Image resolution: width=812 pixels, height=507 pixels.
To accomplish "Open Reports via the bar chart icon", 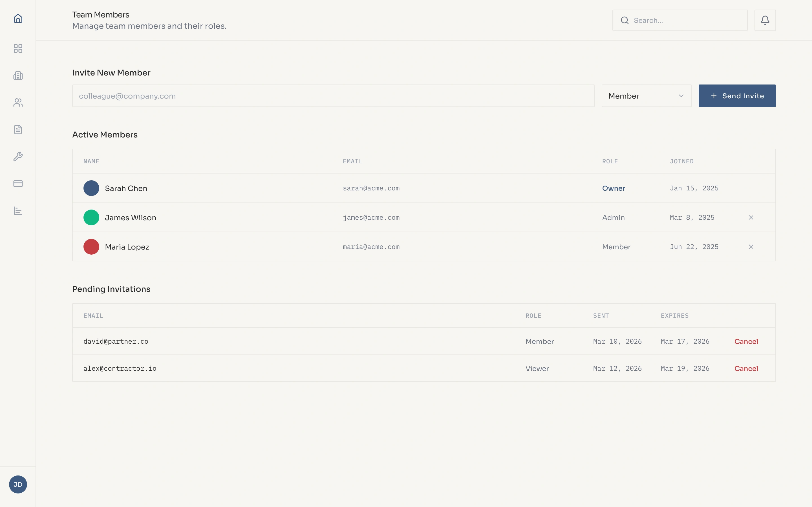I will click(x=18, y=211).
